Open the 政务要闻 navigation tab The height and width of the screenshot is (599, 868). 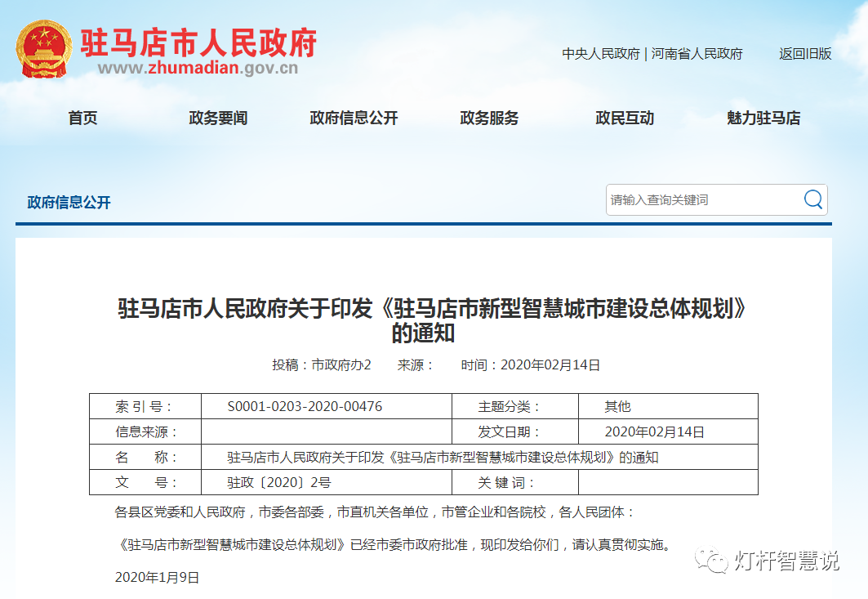tap(216, 118)
